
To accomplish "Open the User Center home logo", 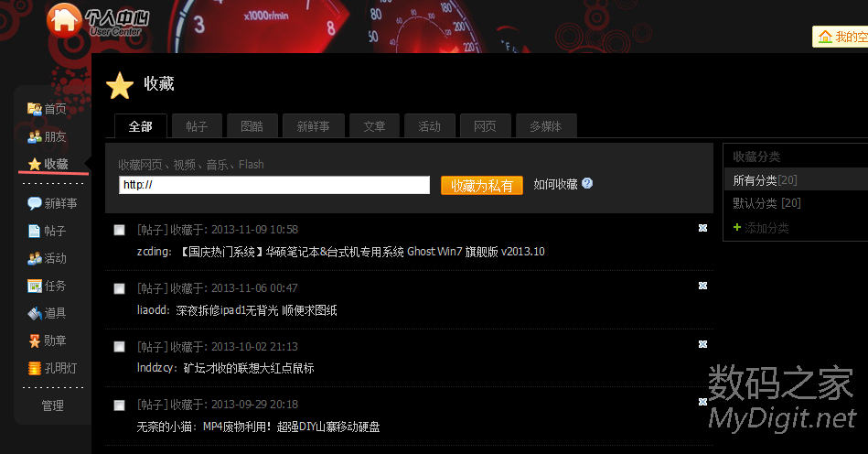I will coord(98,20).
